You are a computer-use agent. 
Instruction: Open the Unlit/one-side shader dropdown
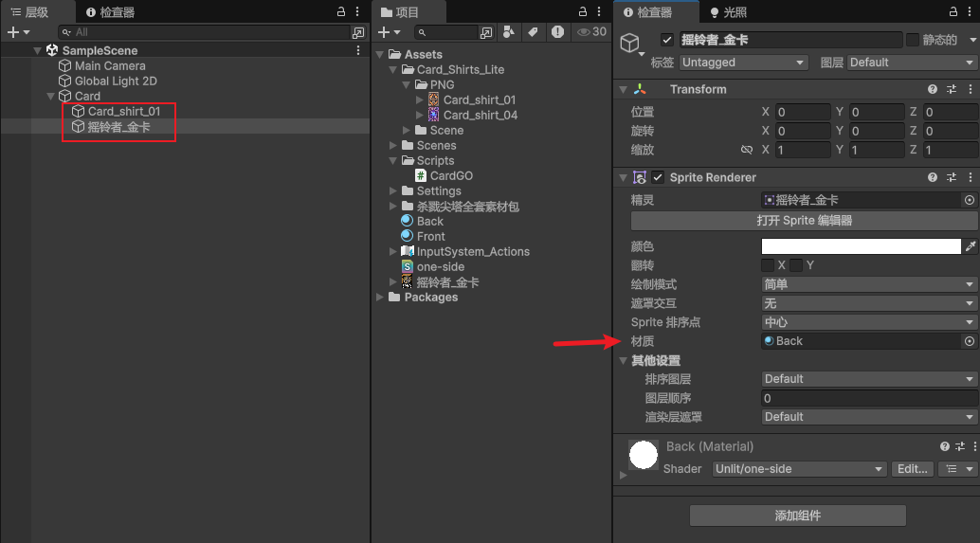[x=799, y=469]
